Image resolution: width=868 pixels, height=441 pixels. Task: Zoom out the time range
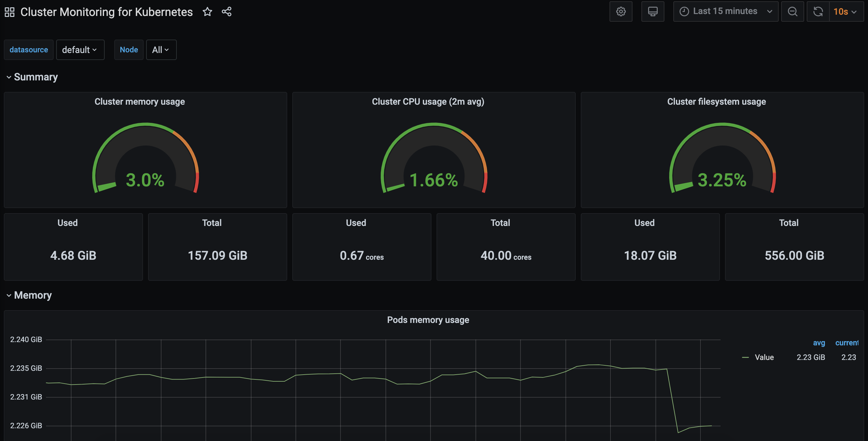tap(792, 11)
